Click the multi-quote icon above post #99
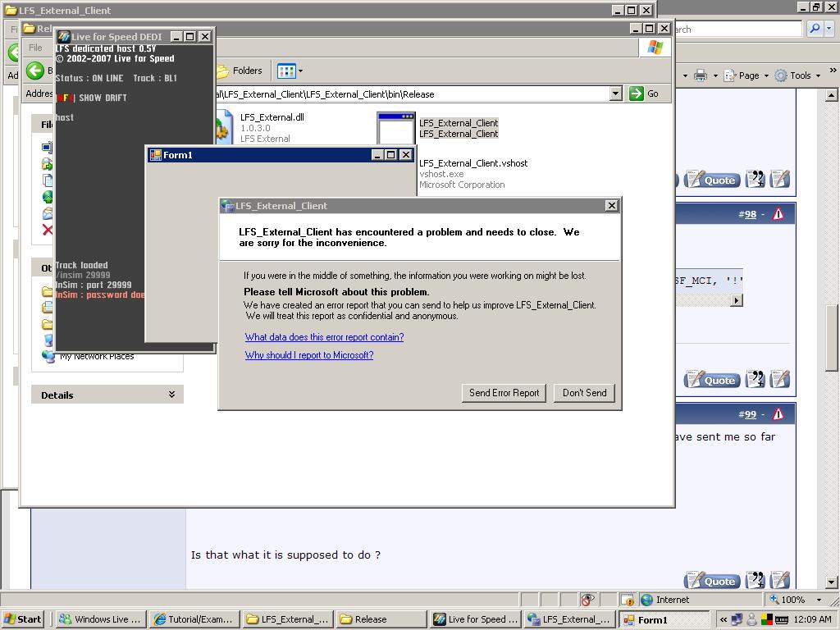This screenshot has height=630, width=840. click(756, 379)
